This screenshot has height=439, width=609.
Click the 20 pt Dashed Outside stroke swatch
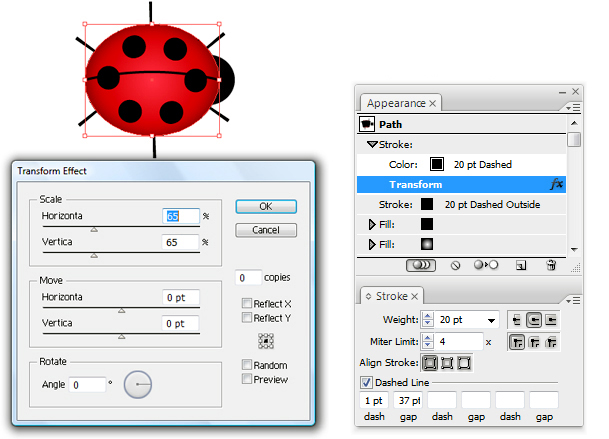(427, 204)
